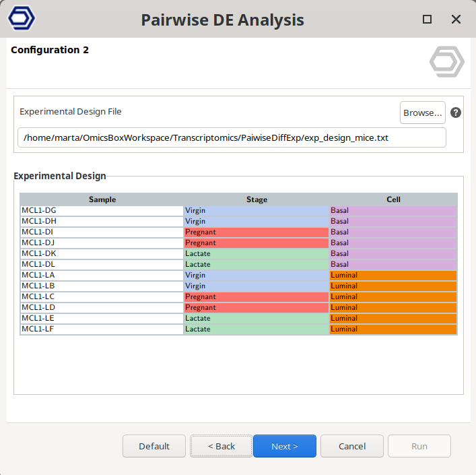
Task: Click the experimental design file path field
Action: pyautogui.click(x=232, y=137)
